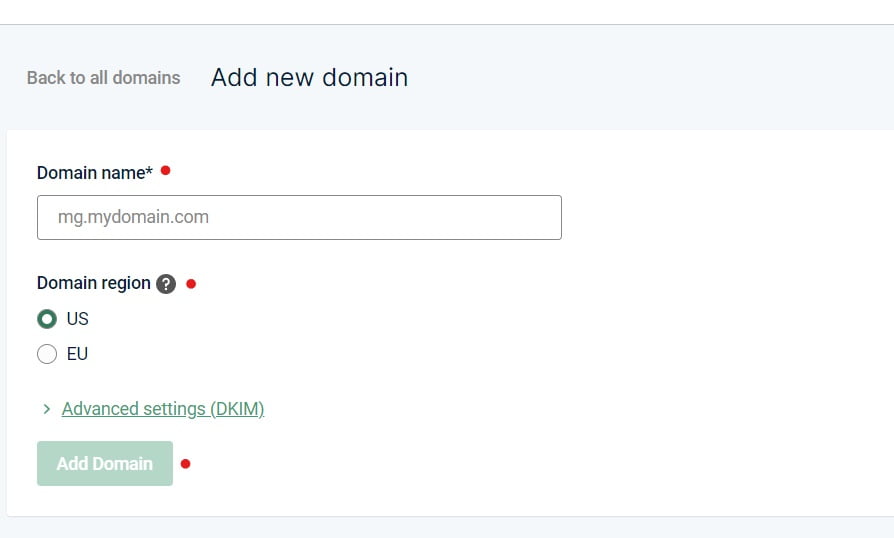Click the red dot beside Add Domain button

point(185,464)
